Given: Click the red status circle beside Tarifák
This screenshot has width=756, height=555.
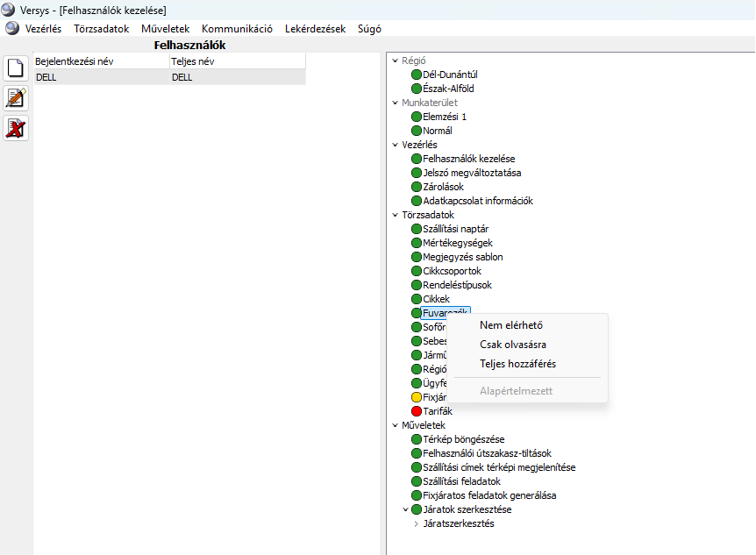Looking at the screenshot, I should (417, 411).
